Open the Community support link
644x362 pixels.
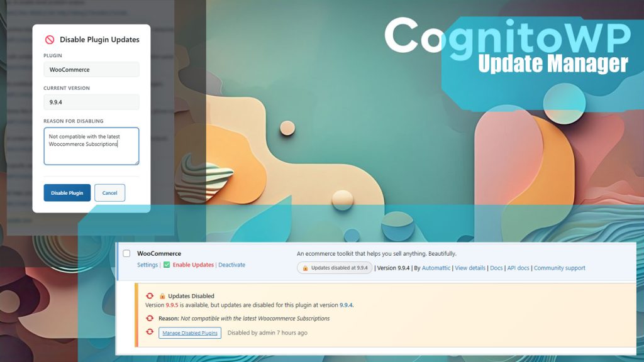point(559,268)
